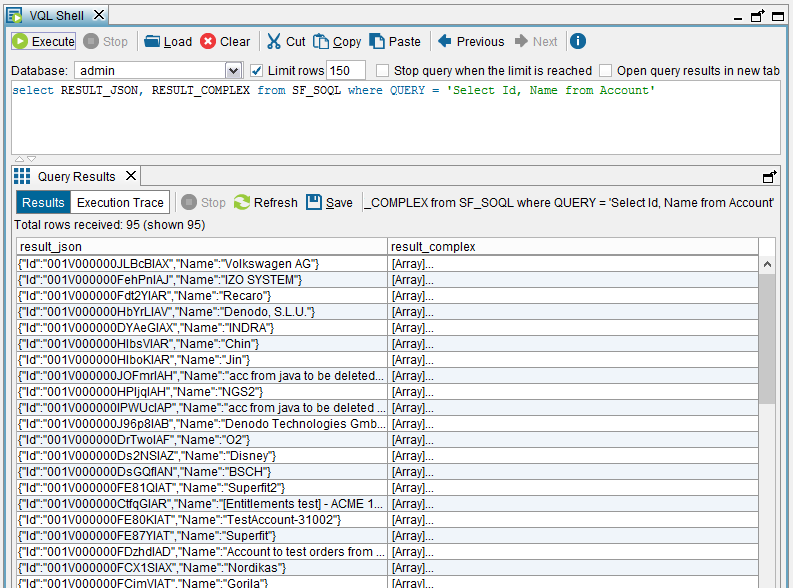Viewport: 793px width, 588px height.
Task: Click Stop in results toolbar
Action: [203, 203]
